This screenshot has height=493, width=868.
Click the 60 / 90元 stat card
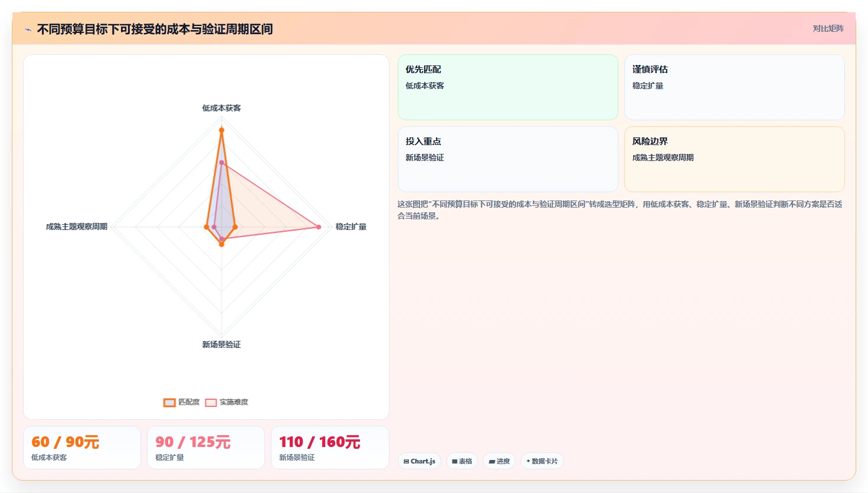(x=82, y=448)
